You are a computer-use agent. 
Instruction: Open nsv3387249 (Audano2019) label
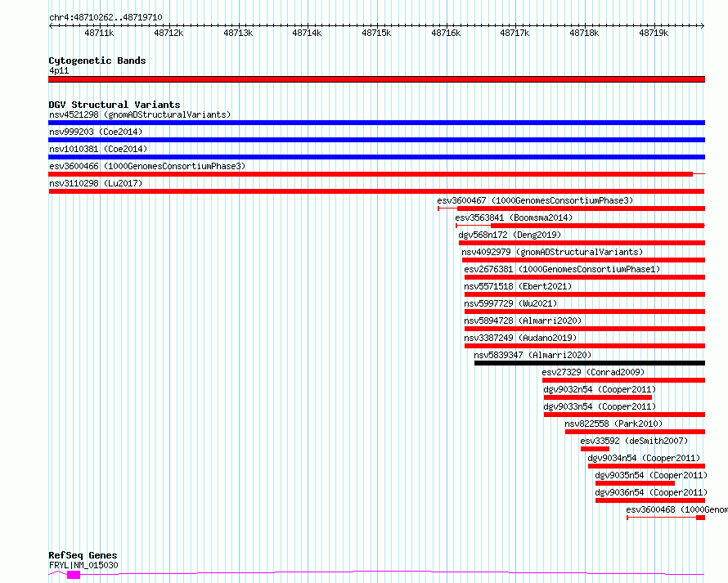520,338
